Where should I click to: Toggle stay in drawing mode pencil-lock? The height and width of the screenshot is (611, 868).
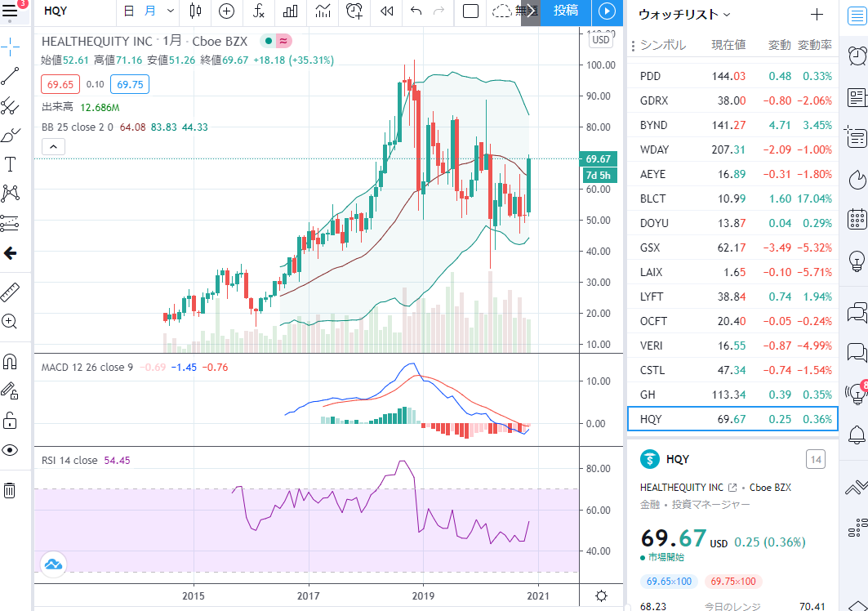(x=10, y=391)
